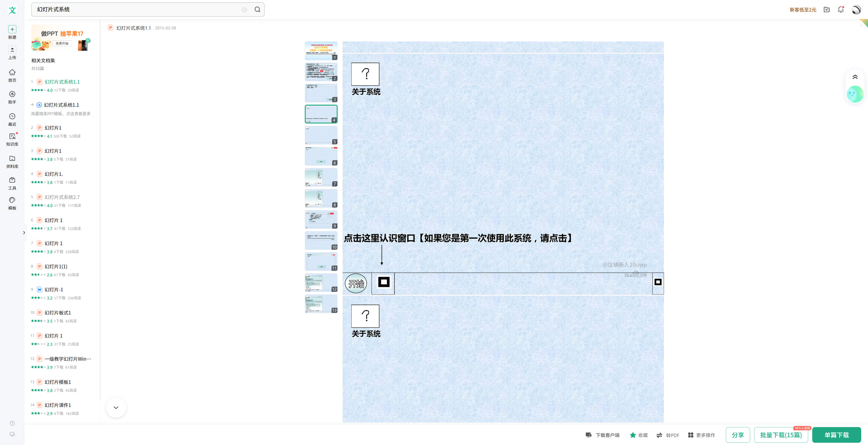The height and width of the screenshot is (445, 868).
Task: Expand the document list with the down chevron
Action: click(x=116, y=408)
